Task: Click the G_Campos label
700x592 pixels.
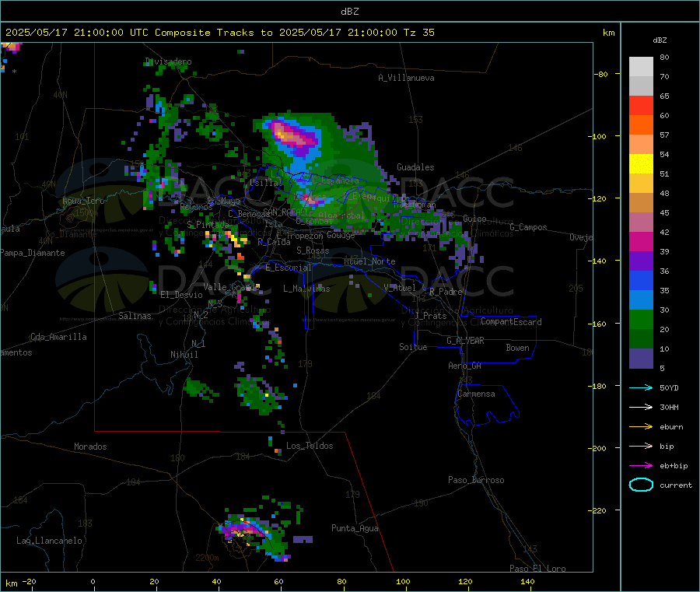Action: (528, 227)
